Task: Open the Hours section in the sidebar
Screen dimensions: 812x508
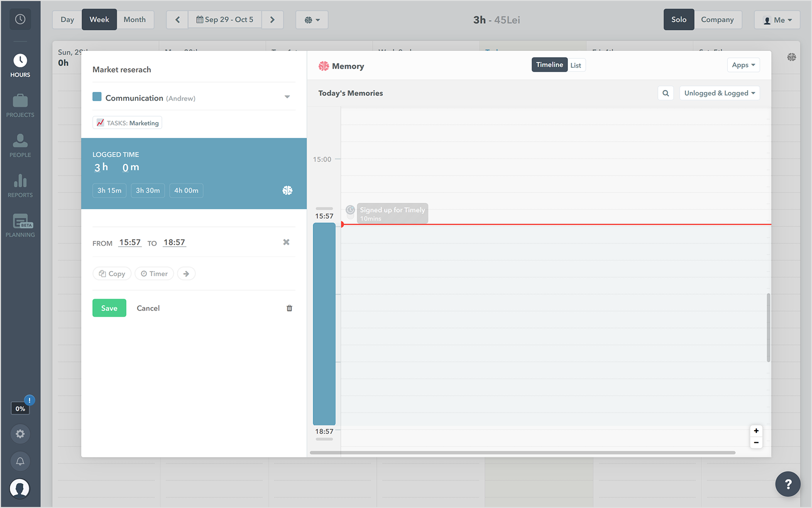Action: pos(20,65)
